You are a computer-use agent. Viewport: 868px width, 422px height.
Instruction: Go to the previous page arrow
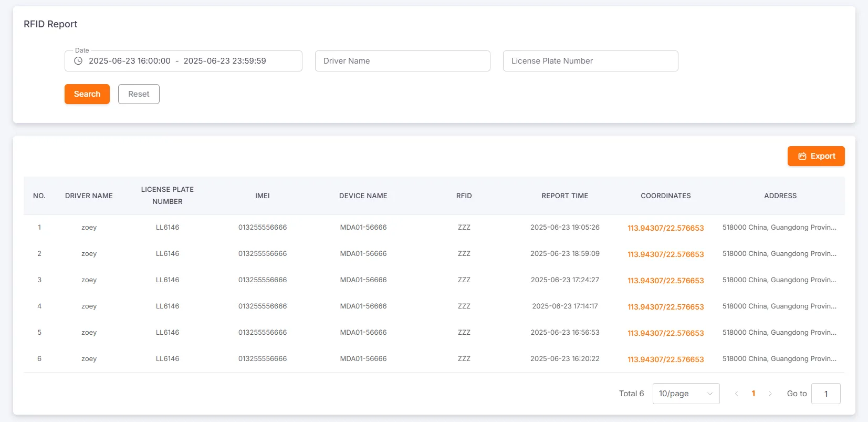[x=736, y=394]
